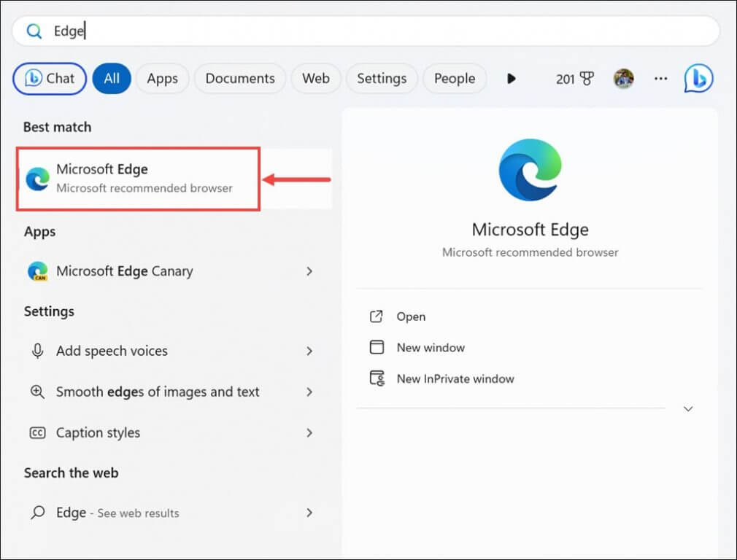This screenshot has width=737, height=560.
Task: Click the search box containing Edge
Action: [366, 31]
